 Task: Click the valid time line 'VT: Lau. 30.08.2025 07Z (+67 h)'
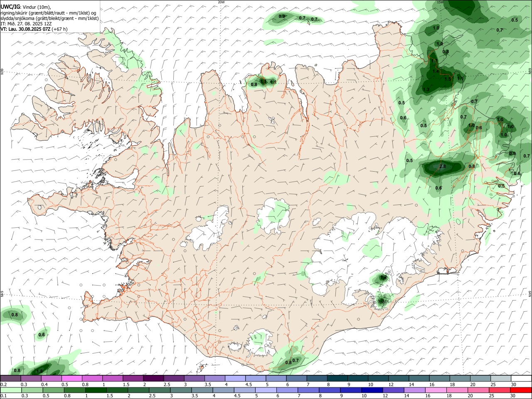(x=34, y=30)
